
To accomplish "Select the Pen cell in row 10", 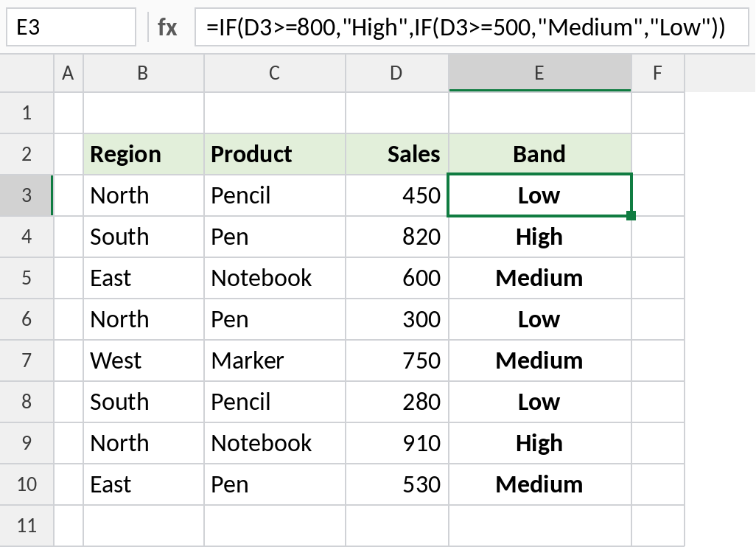I will [x=275, y=484].
